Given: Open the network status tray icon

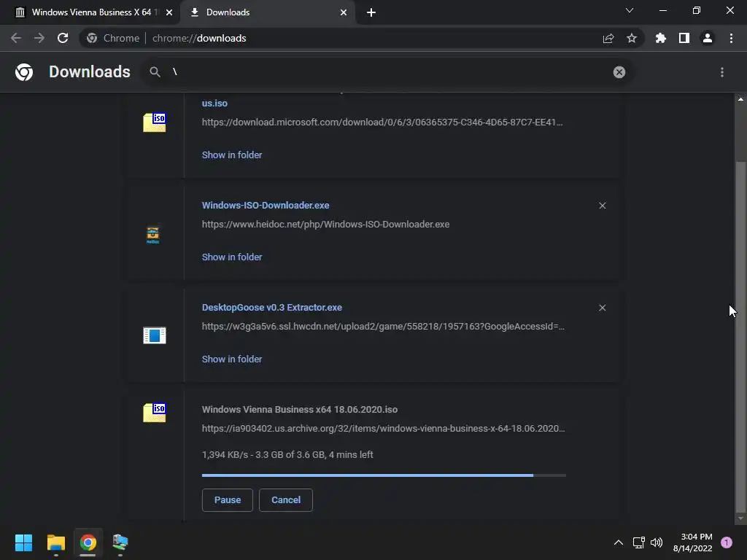Looking at the screenshot, I should (638, 542).
